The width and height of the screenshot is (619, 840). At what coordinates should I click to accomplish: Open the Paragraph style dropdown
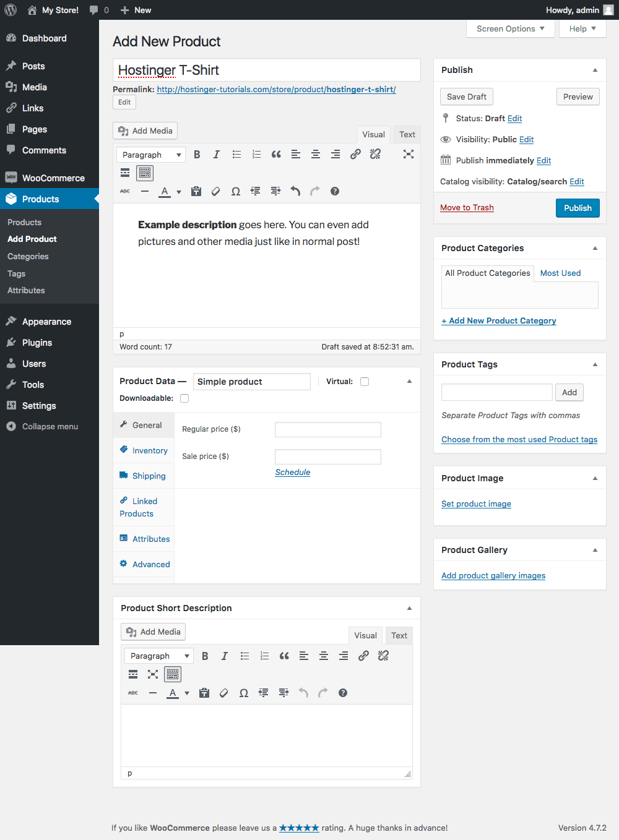click(x=150, y=154)
